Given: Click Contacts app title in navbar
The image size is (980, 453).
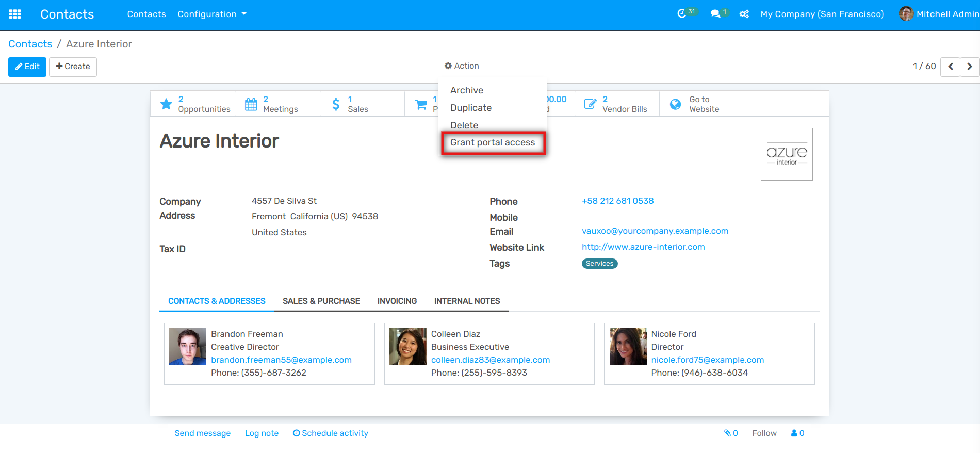Looking at the screenshot, I should pyautogui.click(x=67, y=14).
